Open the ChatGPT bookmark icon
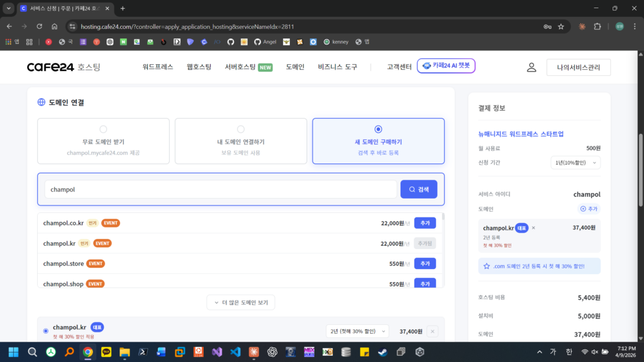 109,42
